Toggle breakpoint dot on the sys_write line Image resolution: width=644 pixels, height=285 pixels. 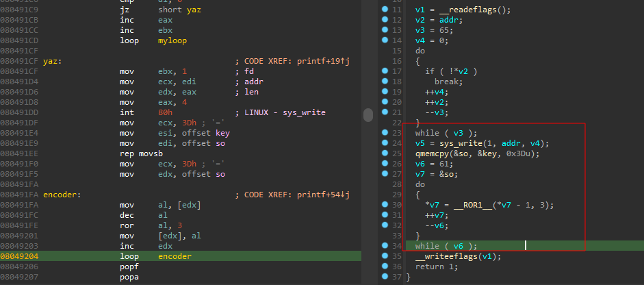[385, 142]
